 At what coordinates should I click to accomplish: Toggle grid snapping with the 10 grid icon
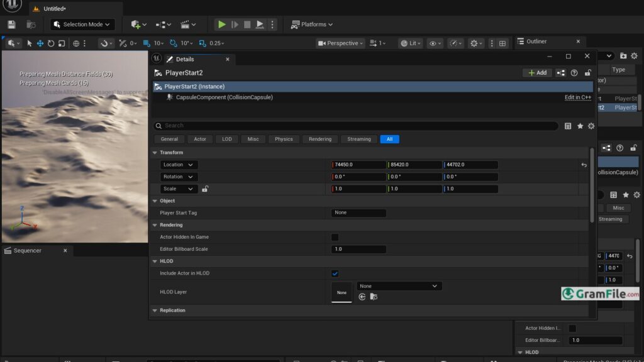pyautogui.click(x=147, y=43)
